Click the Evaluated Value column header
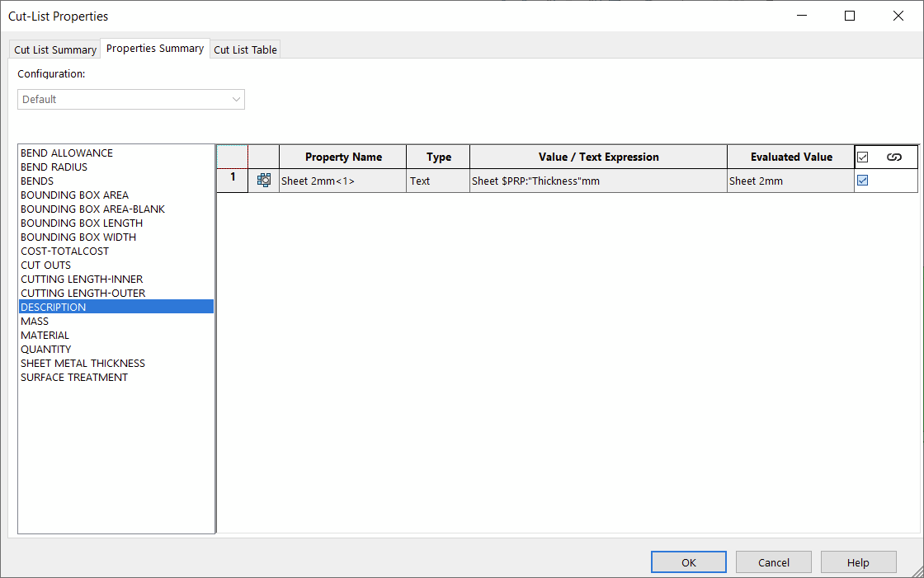This screenshot has height=578, width=924. (791, 157)
